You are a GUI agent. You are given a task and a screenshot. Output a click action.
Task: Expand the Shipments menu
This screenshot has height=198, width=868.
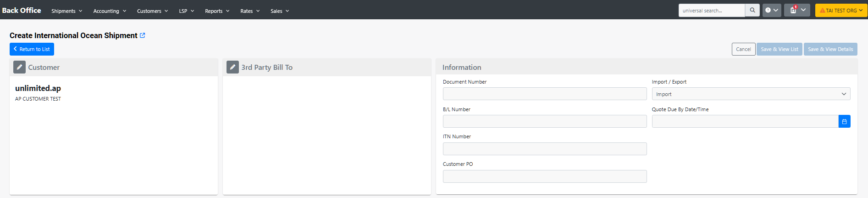point(66,11)
